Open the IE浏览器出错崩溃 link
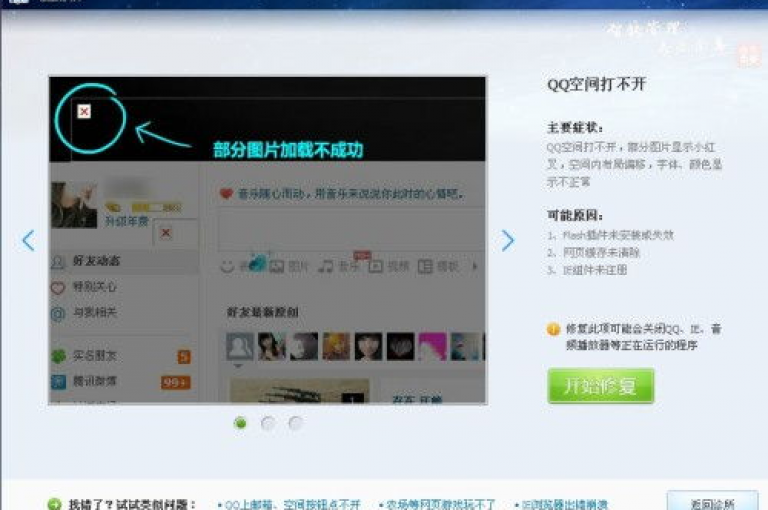The width and height of the screenshot is (768, 510). (x=564, y=504)
